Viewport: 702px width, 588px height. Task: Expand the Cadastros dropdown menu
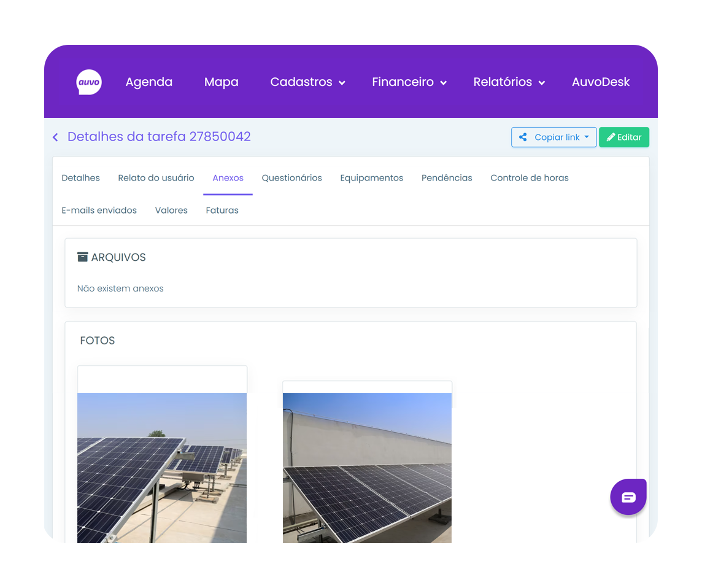pyautogui.click(x=307, y=82)
